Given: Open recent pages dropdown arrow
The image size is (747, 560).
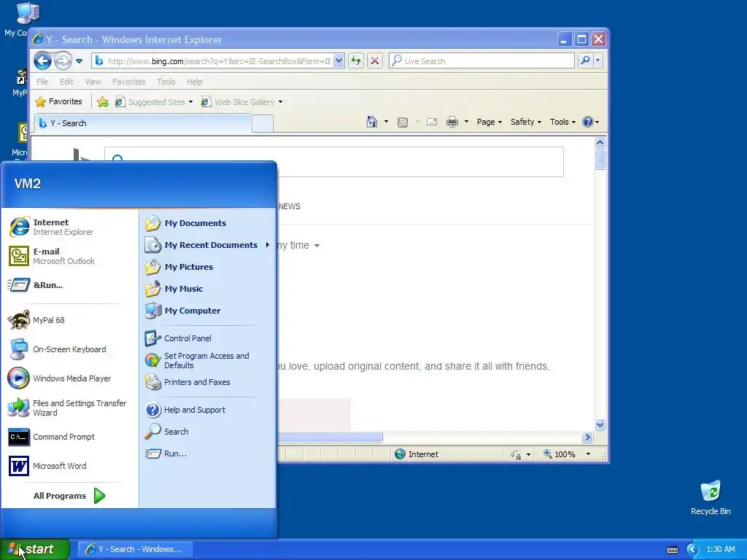Looking at the screenshot, I should (x=79, y=61).
